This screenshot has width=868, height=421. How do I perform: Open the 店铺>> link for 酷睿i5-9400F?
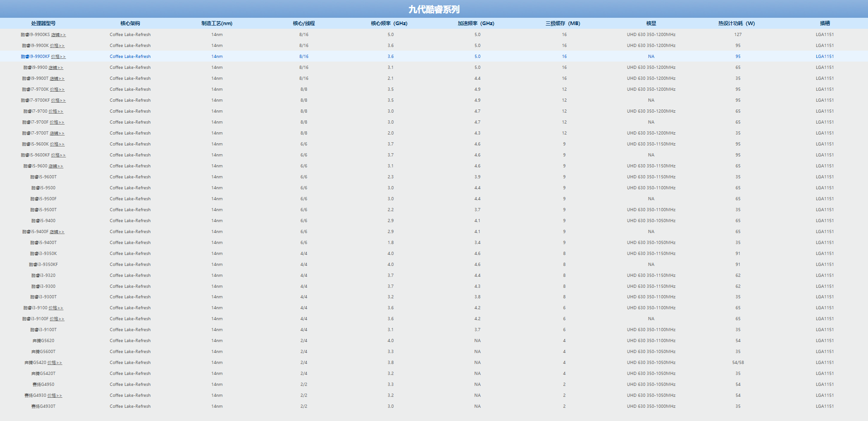tap(57, 232)
